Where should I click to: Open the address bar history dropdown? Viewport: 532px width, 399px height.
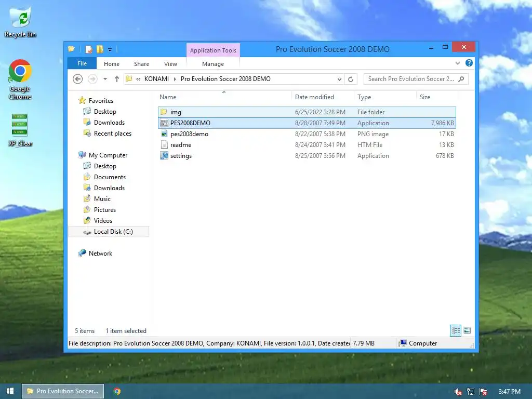coord(339,79)
